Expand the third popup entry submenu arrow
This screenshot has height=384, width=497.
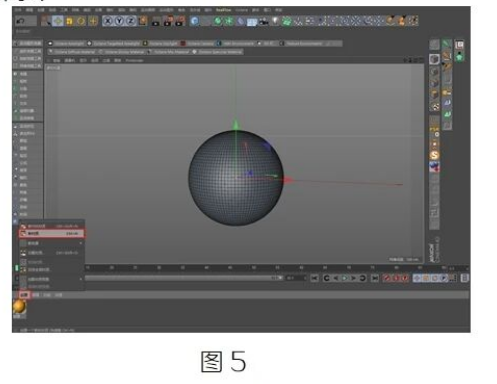[81, 243]
